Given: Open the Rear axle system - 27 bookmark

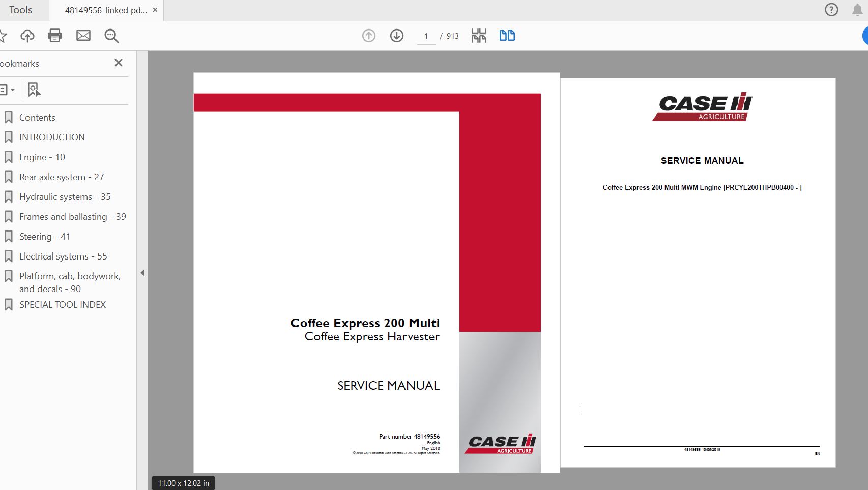Looking at the screenshot, I should 62,177.
